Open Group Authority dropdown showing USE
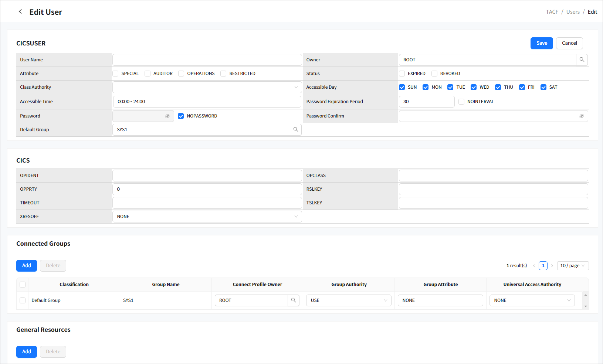Image resolution: width=603 pixels, height=364 pixels. (x=348, y=300)
